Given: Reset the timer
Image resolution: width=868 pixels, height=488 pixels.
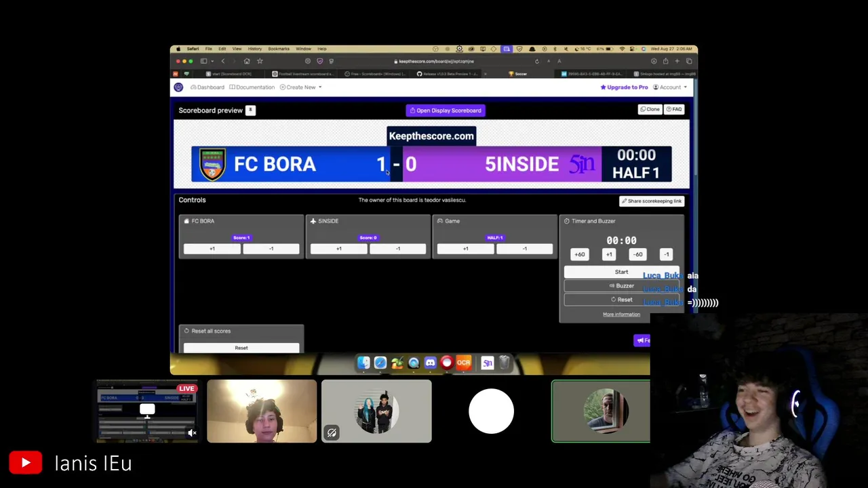Looking at the screenshot, I should (x=622, y=300).
